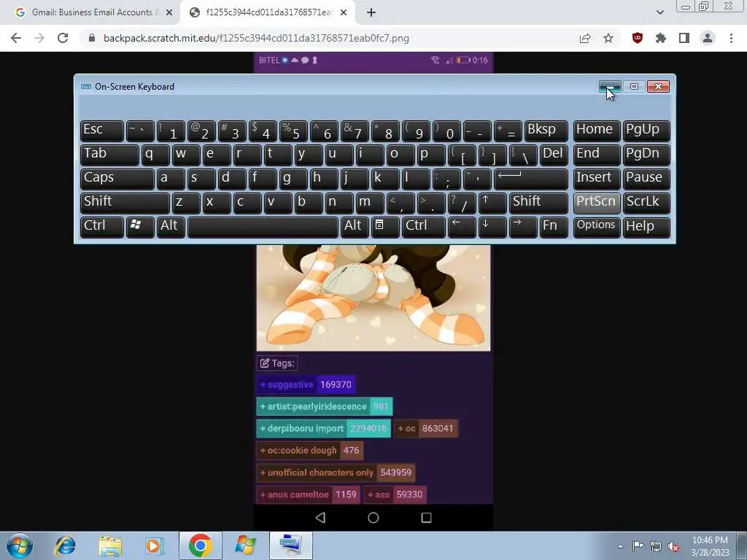This screenshot has height=560, width=747.
Task: Hit the Tab key on the keyboard
Action: [x=109, y=155]
